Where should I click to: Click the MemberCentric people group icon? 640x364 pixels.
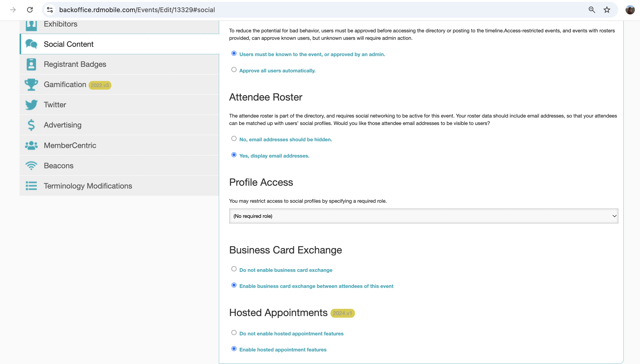pyautogui.click(x=31, y=145)
